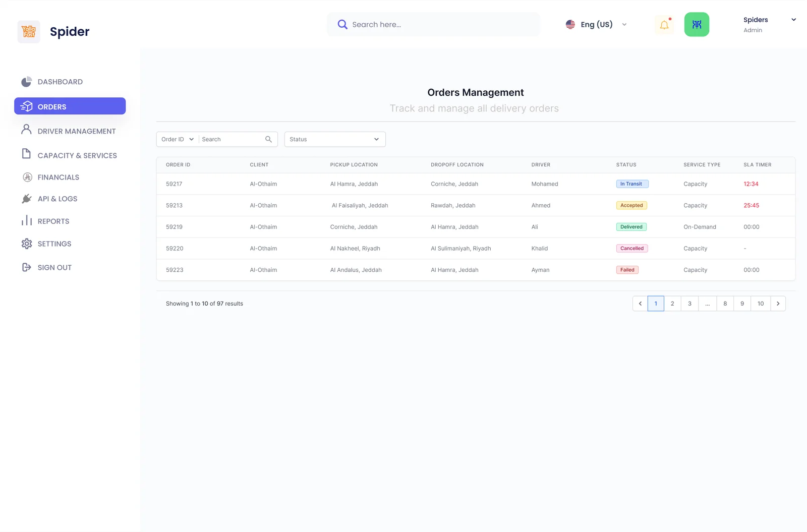This screenshot has width=807, height=532.
Task: Click the Sign Out arrow icon
Action: (27, 267)
